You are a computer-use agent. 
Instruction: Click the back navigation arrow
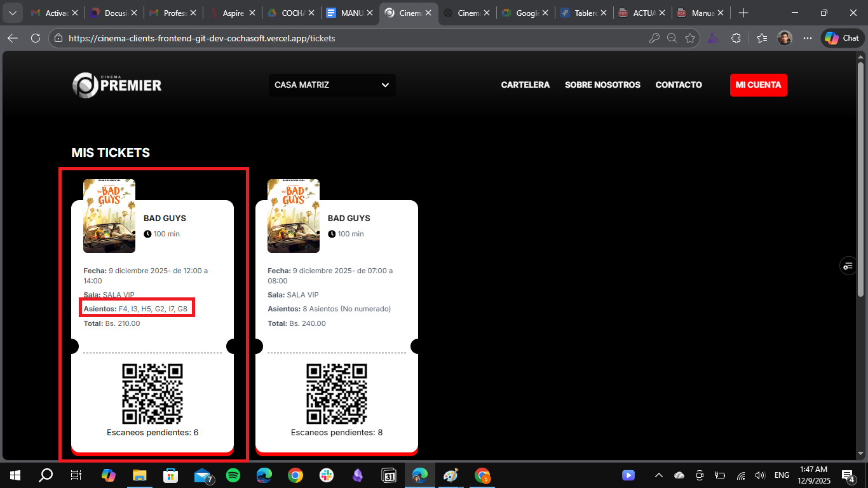tap(13, 38)
